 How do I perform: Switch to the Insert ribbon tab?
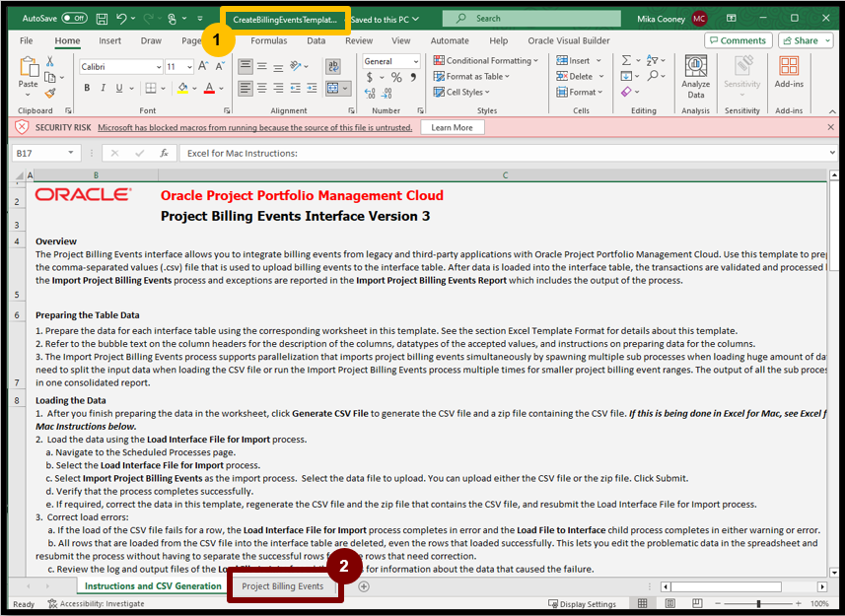point(109,40)
